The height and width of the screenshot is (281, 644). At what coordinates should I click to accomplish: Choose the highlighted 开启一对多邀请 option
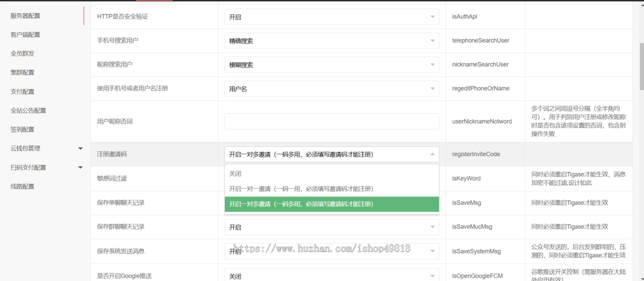tap(332, 204)
